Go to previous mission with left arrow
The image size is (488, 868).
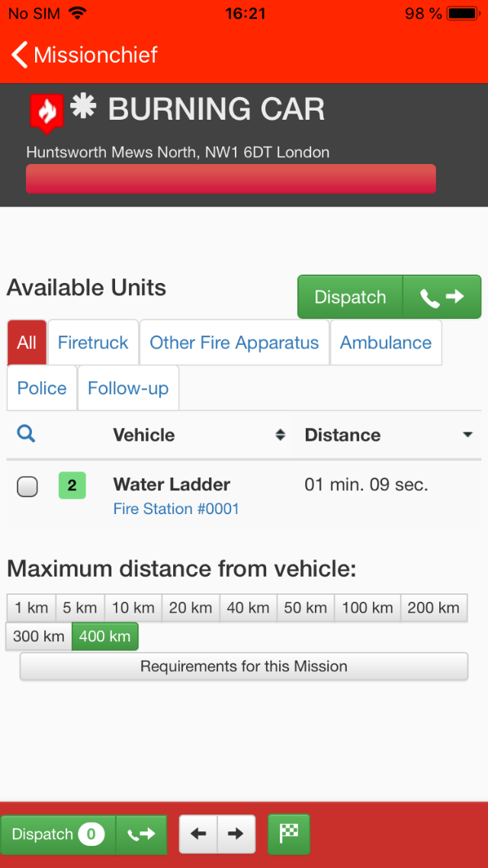pos(198,834)
